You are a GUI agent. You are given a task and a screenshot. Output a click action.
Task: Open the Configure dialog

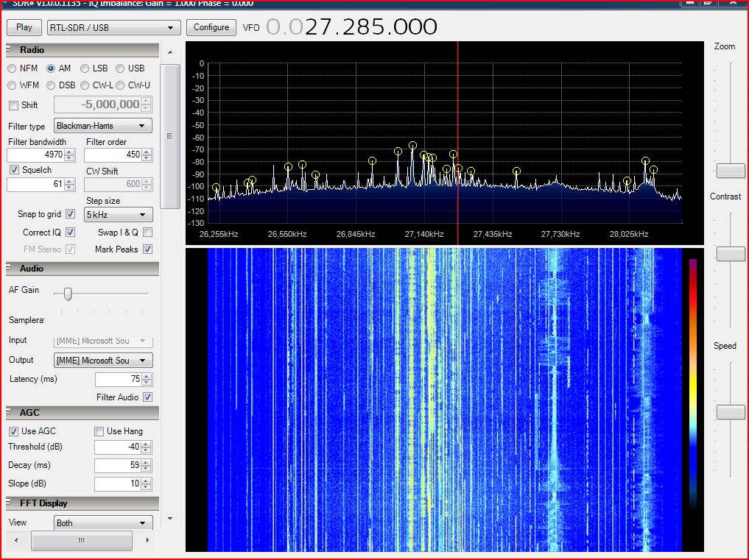pyautogui.click(x=211, y=27)
